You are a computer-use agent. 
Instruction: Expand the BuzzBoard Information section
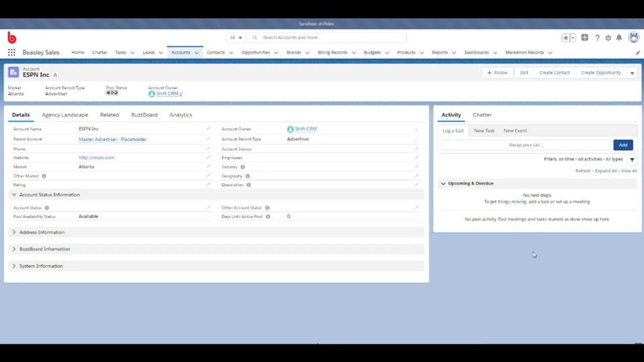click(x=14, y=249)
